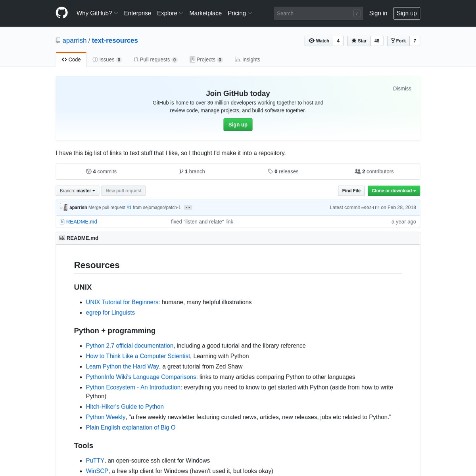476x476 pixels.
Task: Open the Python Weekly link
Action: (106, 417)
